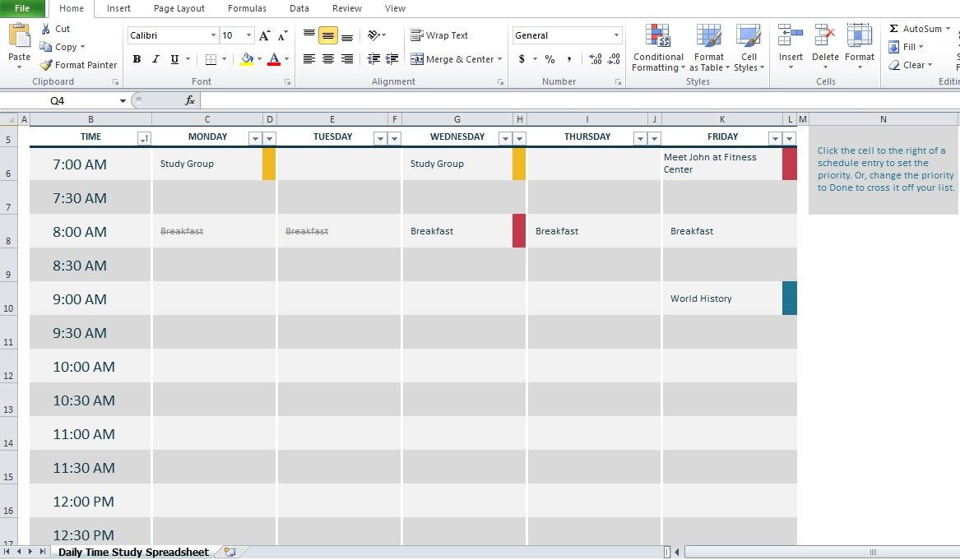Image resolution: width=960 pixels, height=560 pixels.
Task: Expand the General number format dropdown
Action: pyautogui.click(x=616, y=35)
